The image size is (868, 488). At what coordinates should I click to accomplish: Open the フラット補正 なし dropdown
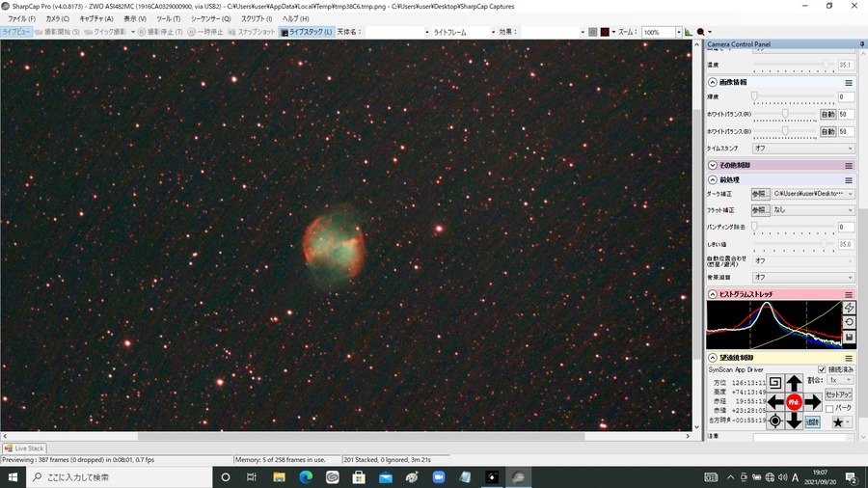point(813,210)
